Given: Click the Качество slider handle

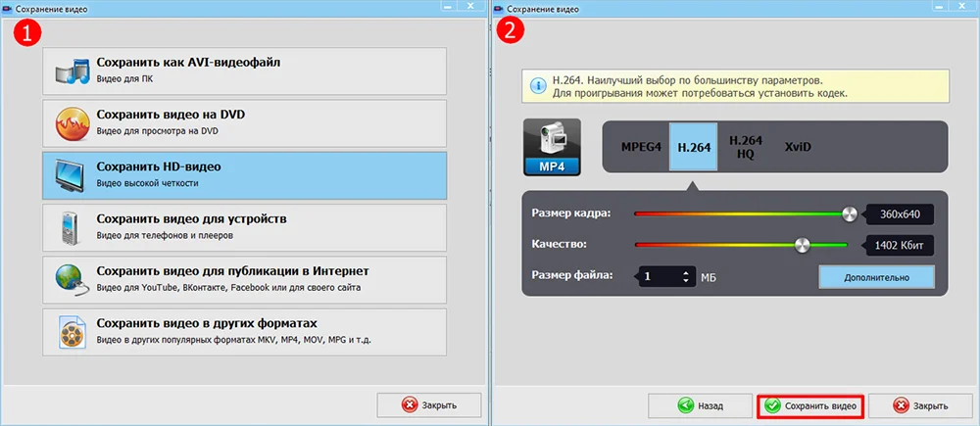Looking at the screenshot, I should (803, 245).
